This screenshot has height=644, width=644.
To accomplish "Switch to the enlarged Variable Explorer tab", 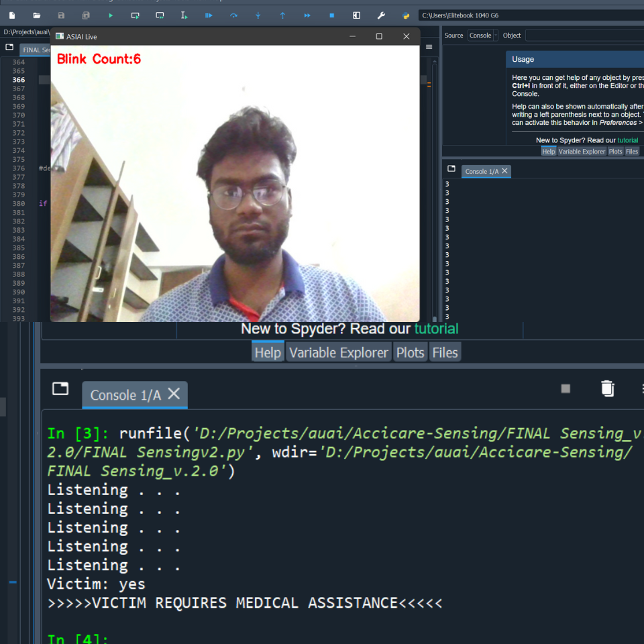I will (338, 353).
